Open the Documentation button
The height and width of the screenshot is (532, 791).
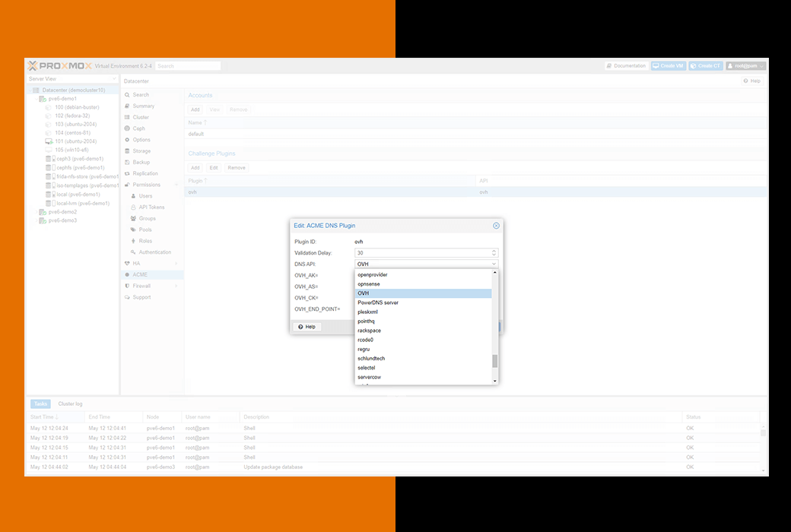pyautogui.click(x=626, y=66)
